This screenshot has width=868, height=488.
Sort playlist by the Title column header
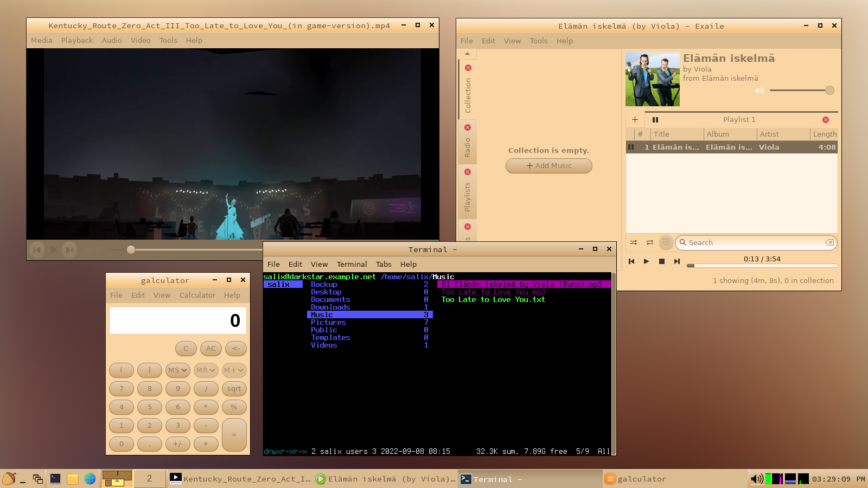click(x=676, y=134)
